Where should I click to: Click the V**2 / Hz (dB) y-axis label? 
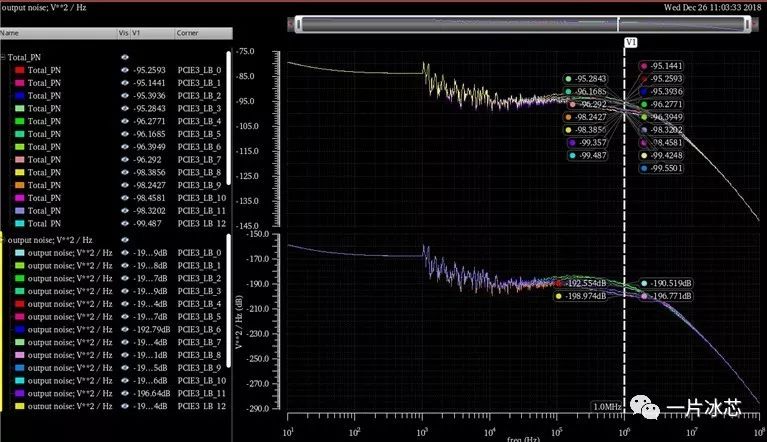[x=239, y=322]
